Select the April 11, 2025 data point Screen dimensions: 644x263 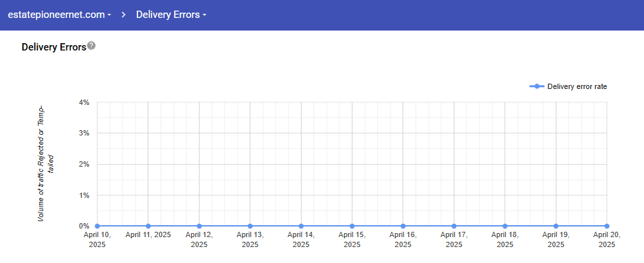point(148,226)
